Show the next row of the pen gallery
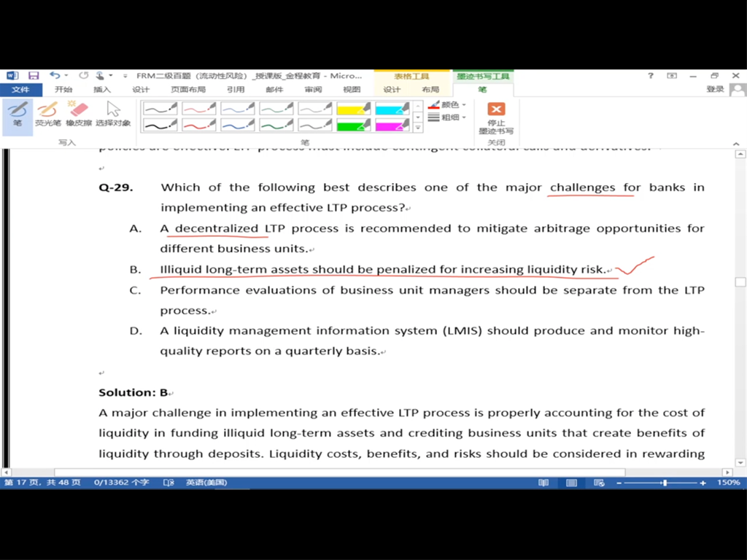Viewport: 747px width, 560px height. (x=418, y=117)
